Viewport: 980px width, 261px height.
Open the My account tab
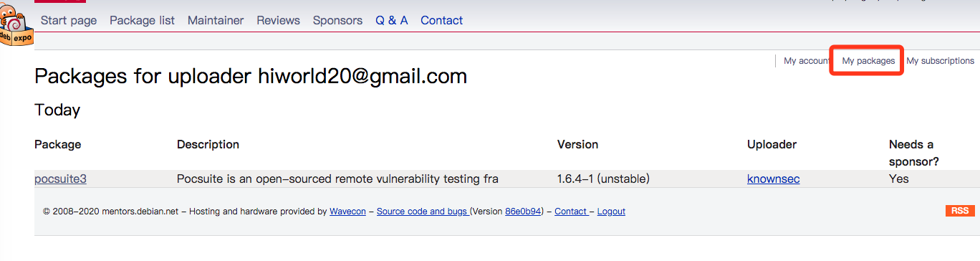(x=807, y=61)
